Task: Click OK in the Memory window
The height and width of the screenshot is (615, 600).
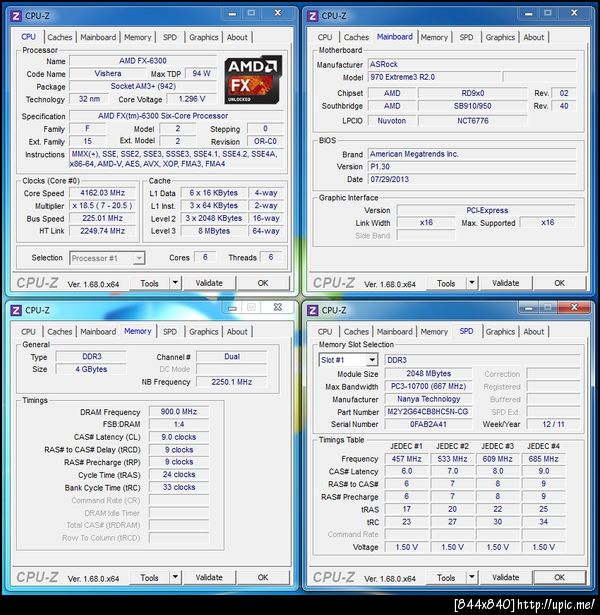Action: (263, 578)
